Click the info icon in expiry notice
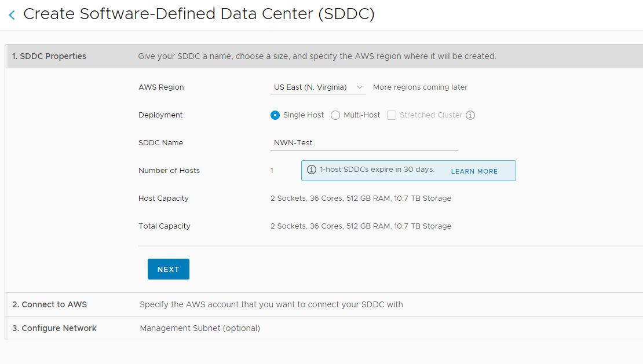Image resolution: width=643 pixels, height=364 pixels. [x=312, y=170]
